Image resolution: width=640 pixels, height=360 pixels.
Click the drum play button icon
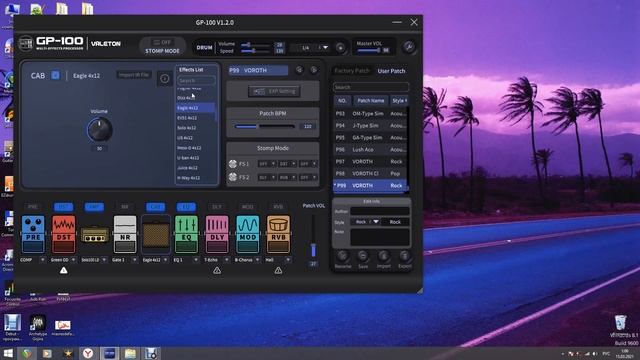[340, 48]
